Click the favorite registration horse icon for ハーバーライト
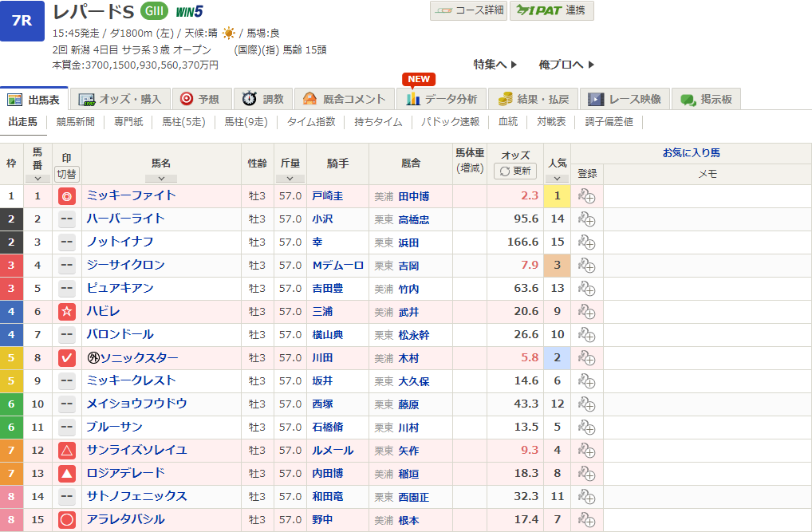 point(587,219)
